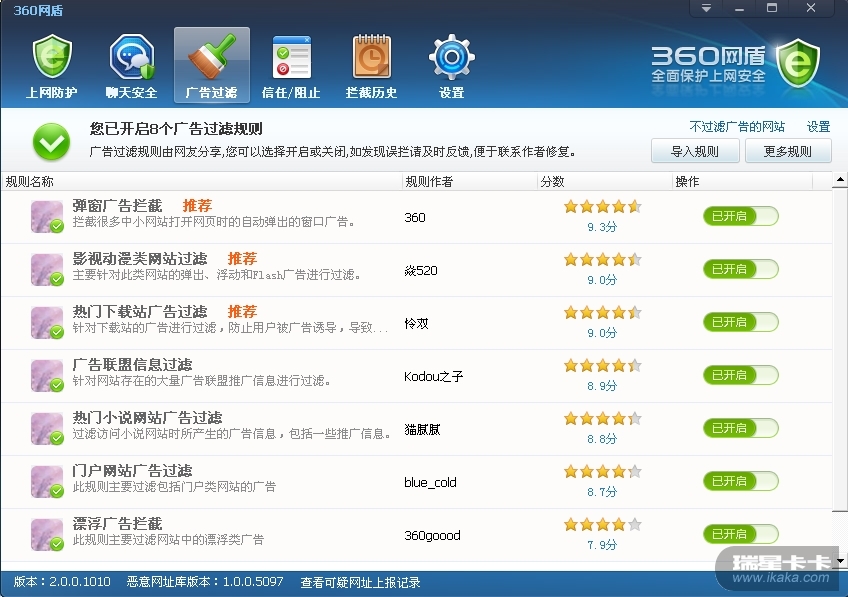Click the 更多规则 button
The height and width of the screenshot is (597, 848).
pyautogui.click(x=788, y=151)
